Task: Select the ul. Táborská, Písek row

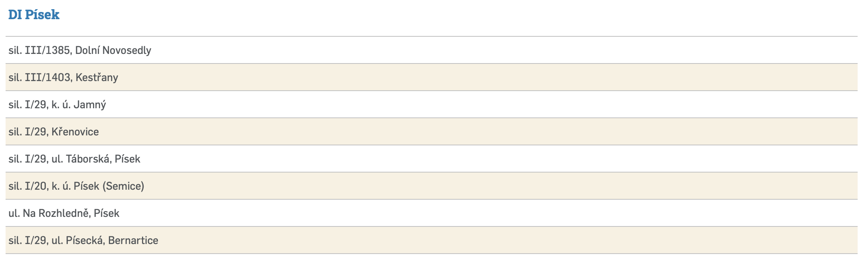Action: (75, 159)
